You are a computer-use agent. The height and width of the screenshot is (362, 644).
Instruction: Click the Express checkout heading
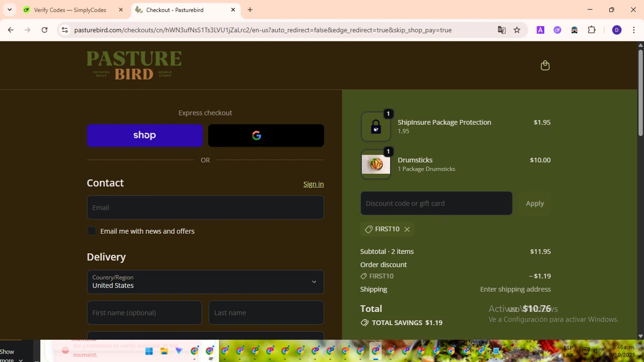point(205,113)
